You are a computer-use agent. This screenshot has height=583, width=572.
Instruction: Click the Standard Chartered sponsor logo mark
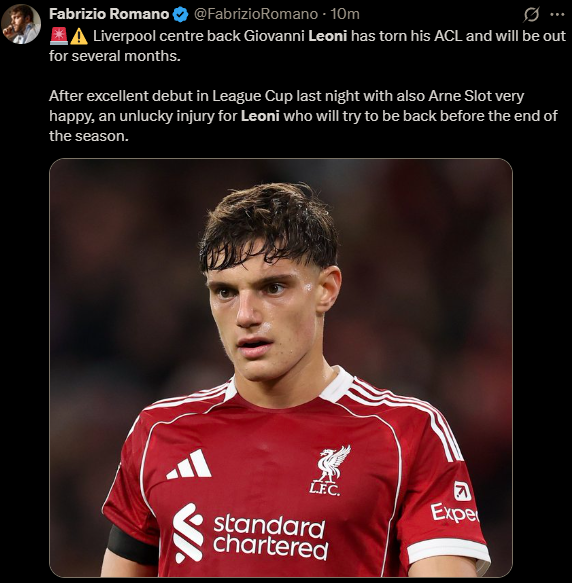[188, 533]
